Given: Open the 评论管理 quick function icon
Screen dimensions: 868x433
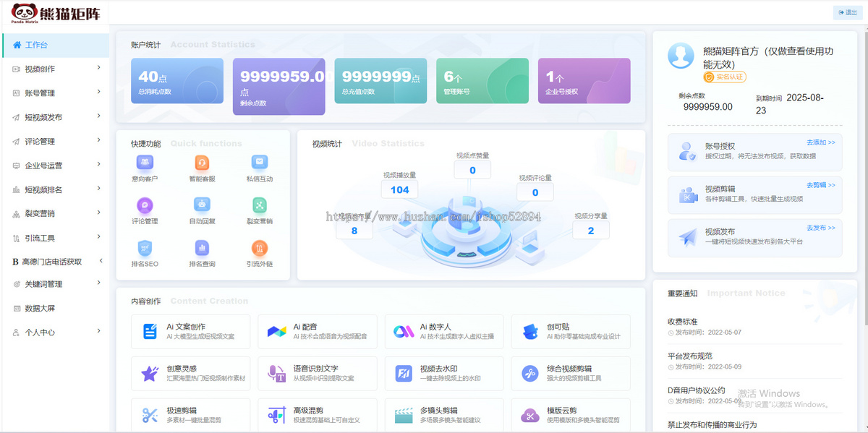Looking at the screenshot, I should pos(145,205).
